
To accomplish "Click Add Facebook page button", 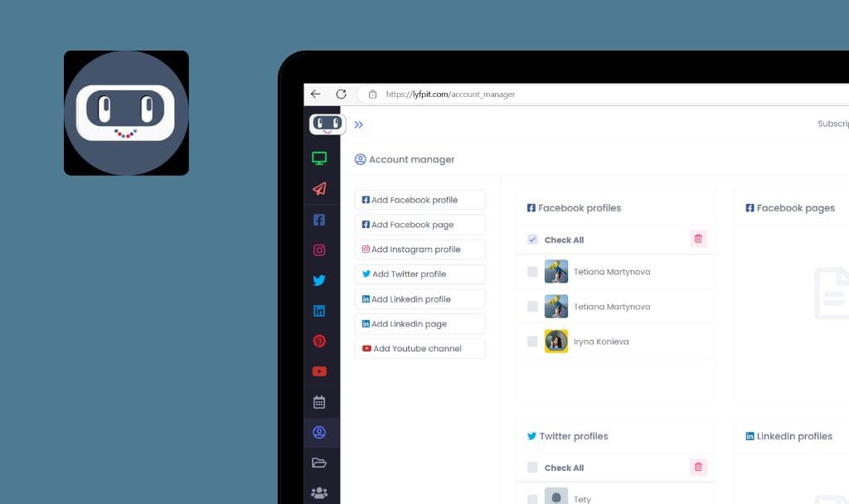I will pos(420,225).
